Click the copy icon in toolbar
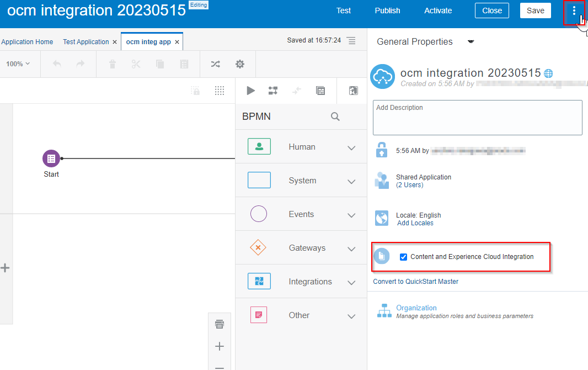The image size is (588, 370). click(x=160, y=64)
